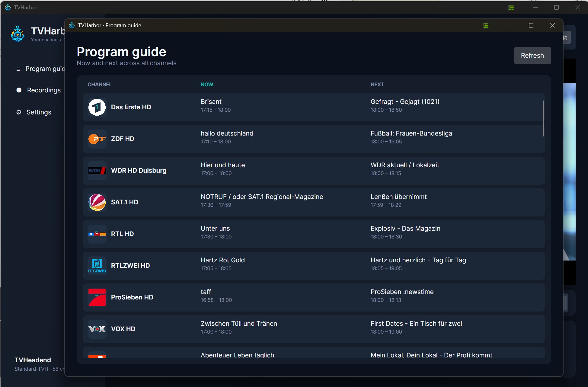Click the current program taff
This screenshot has width=588, height=387.
pos(206,292)
